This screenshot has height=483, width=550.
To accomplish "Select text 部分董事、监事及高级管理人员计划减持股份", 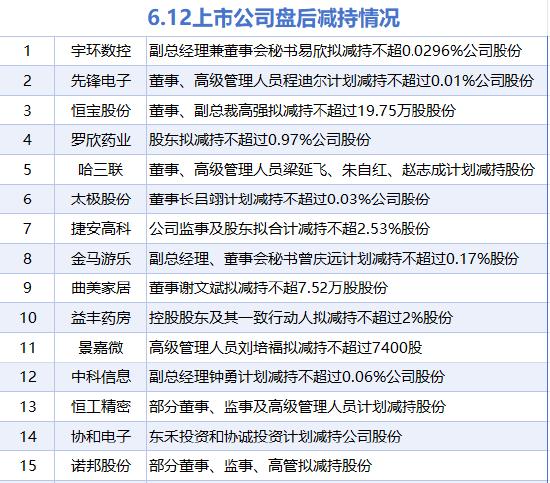I will pos(297,407).
